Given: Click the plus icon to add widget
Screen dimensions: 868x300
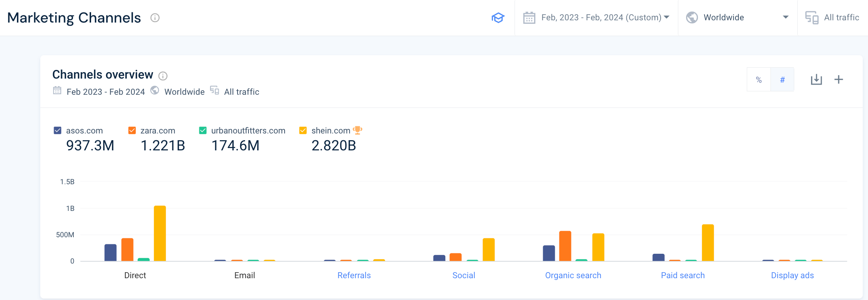Looking at the screenshot, I should [x=839, y=79].
